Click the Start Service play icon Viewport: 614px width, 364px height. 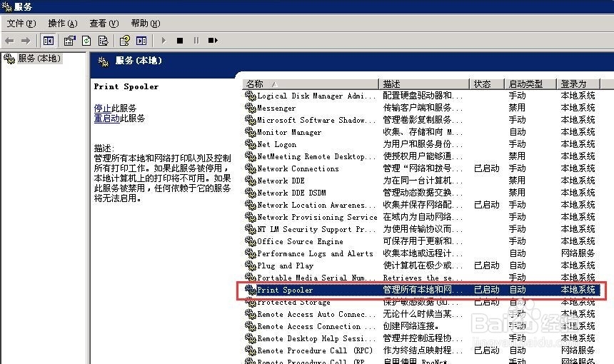click(163, 41)
